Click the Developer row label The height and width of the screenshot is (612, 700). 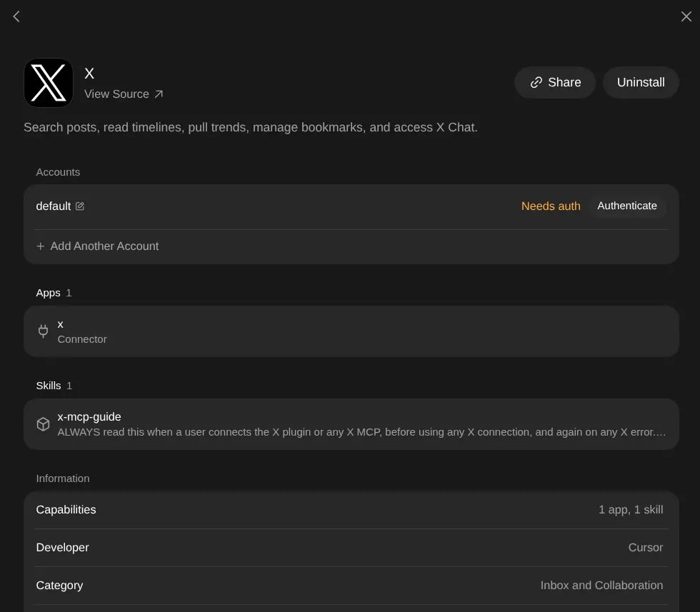(x=63, y=548)
